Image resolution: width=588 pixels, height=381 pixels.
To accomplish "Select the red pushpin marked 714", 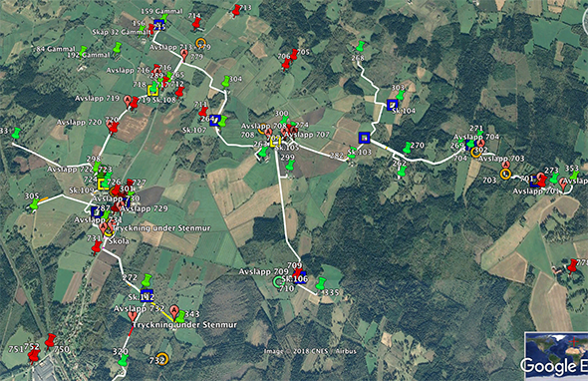I will tap(196, 24).
